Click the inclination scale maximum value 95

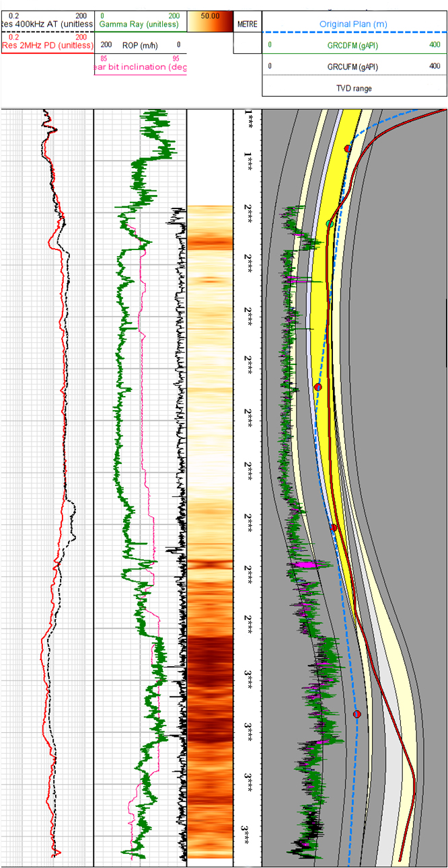(178, 58)
